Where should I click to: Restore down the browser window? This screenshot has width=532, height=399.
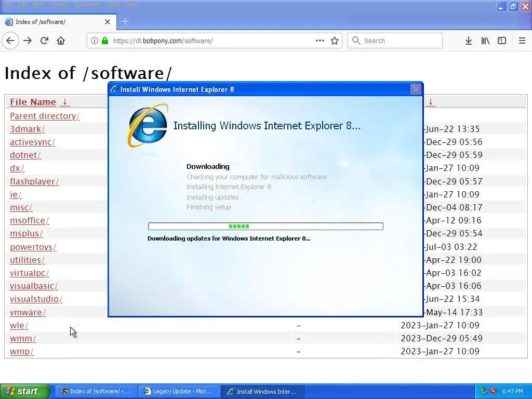pyautogui.click(x=513, y=6)
